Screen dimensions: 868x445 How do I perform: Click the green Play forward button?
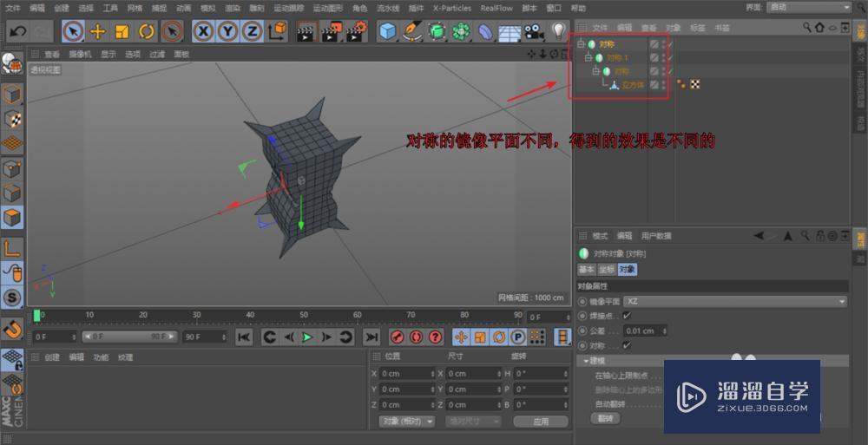pyautogui.click(x=307, y=337)
